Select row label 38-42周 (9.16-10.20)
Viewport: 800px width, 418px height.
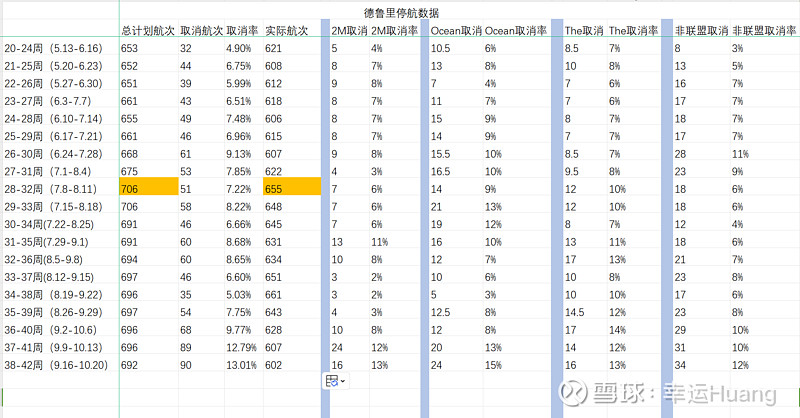pyautogui.click(x=56, y=365)
